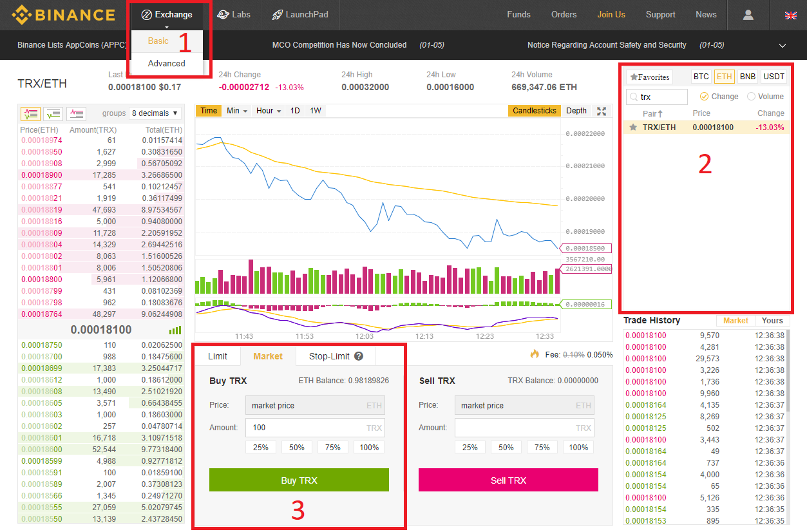Open LaunchPad in the top navigation

[x=300, y=14]
